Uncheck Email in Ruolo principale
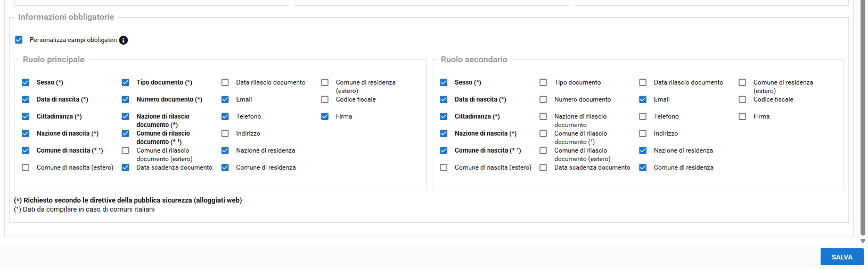This screenshot has height=269, width=868. 225,99
